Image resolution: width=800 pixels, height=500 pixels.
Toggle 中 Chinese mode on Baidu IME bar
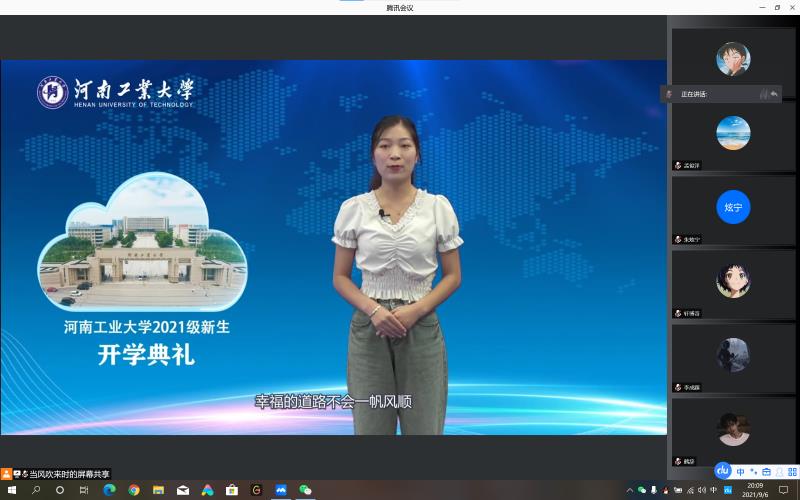click(740, 472)
